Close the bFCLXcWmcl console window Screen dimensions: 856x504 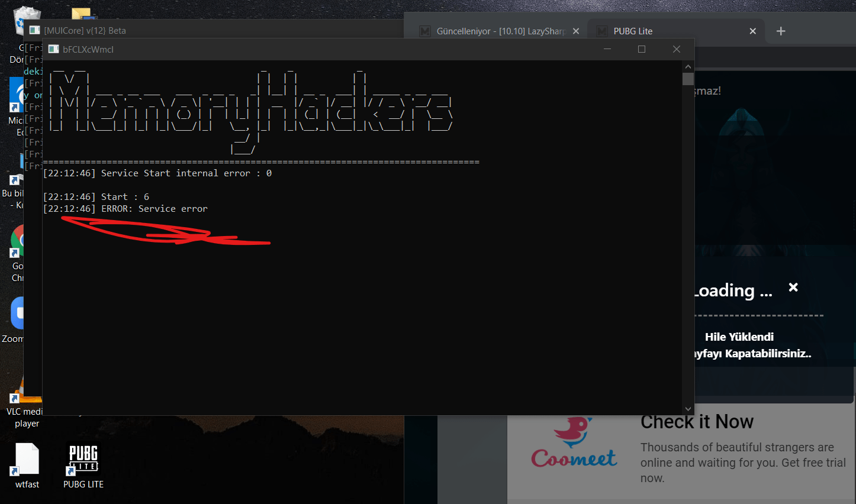pyautogui.click(x=677, y=49)
